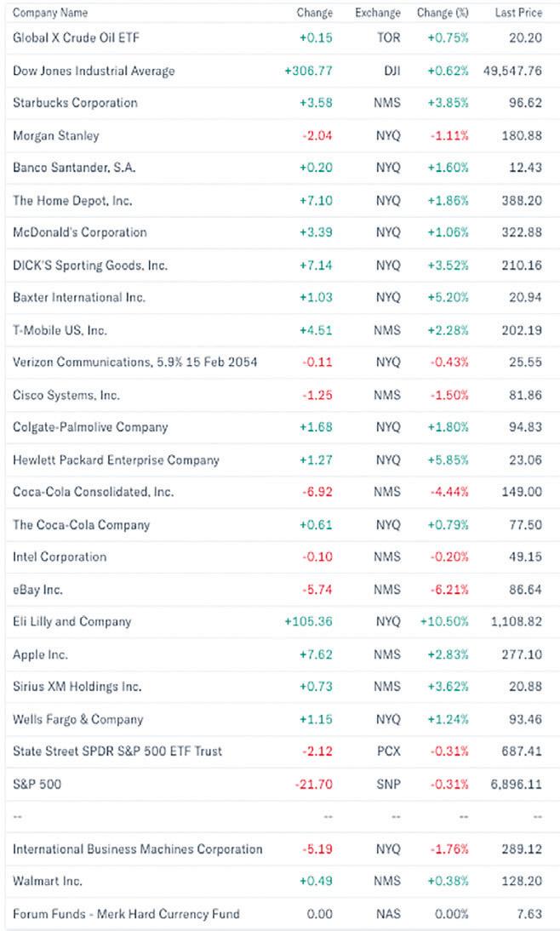Open the Dow Jones Industrial Average row

click(x=94, y=71)
